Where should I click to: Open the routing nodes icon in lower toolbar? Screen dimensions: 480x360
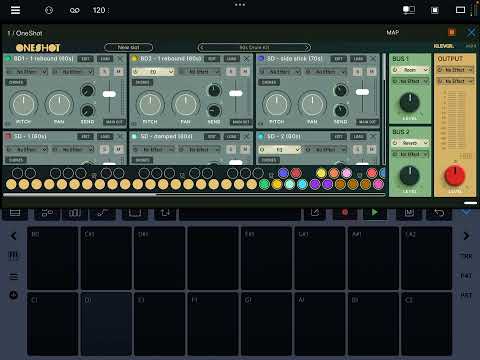[47, 213]
